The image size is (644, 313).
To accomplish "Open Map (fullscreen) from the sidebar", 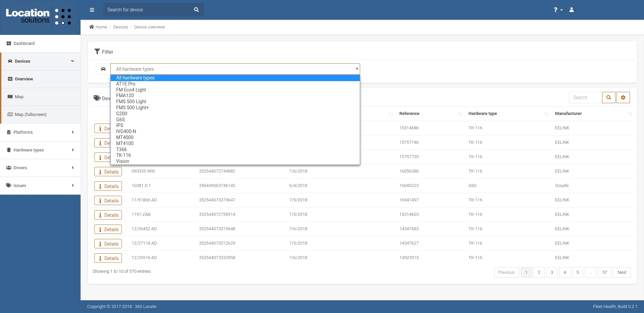I will point(31,114).
